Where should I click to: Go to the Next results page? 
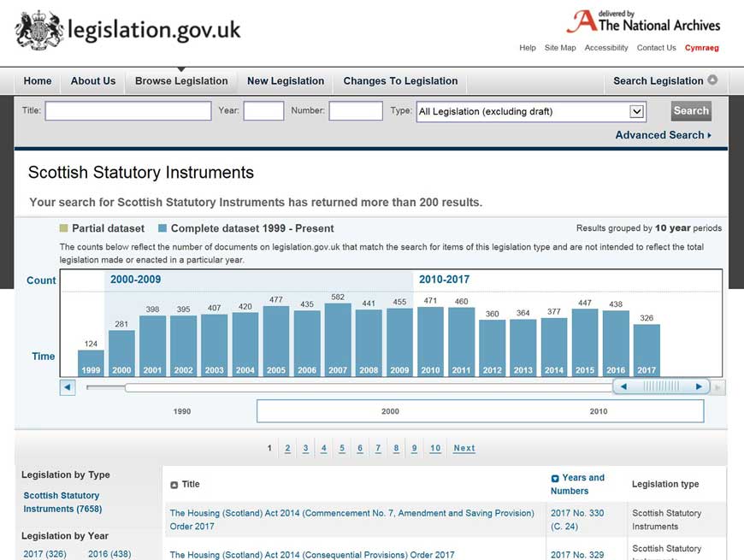(x=464, y=448)
